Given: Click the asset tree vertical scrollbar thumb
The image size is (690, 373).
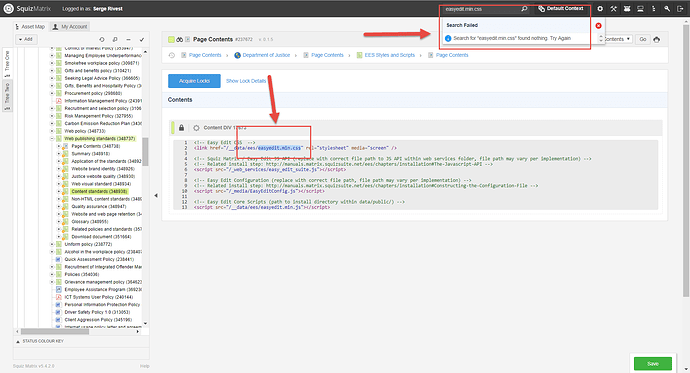Looking at the screenshot, I should coord(145,152).
